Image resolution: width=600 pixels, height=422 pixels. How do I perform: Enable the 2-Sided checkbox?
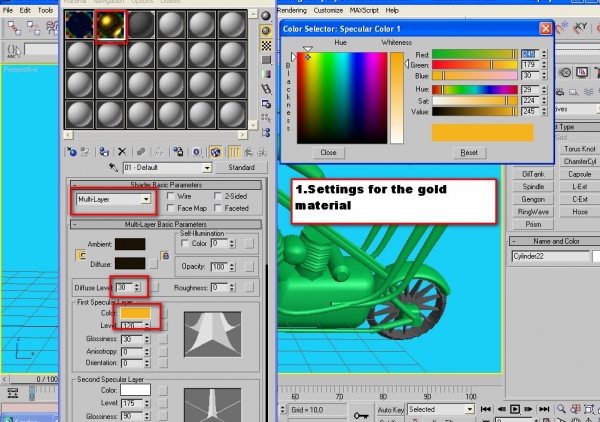218,196
